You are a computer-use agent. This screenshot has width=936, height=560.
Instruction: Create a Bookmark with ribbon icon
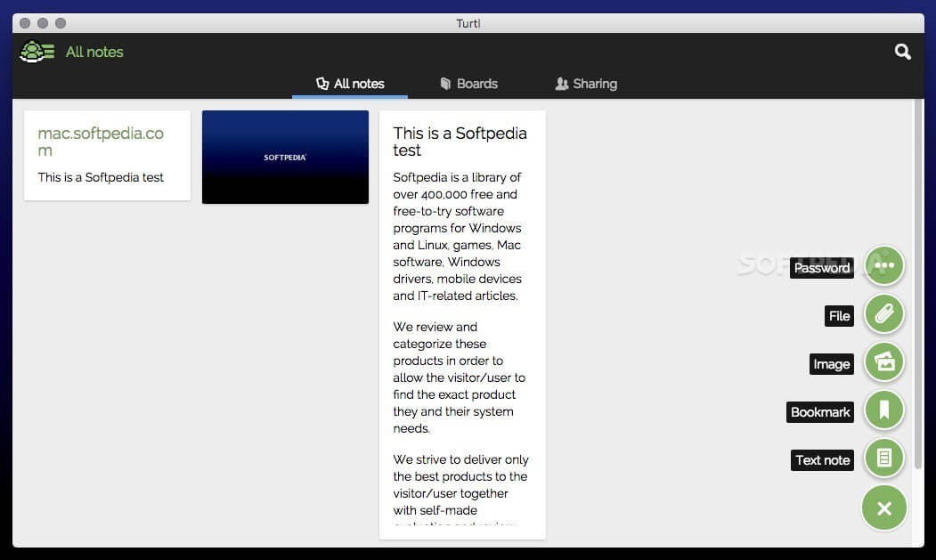883,410
